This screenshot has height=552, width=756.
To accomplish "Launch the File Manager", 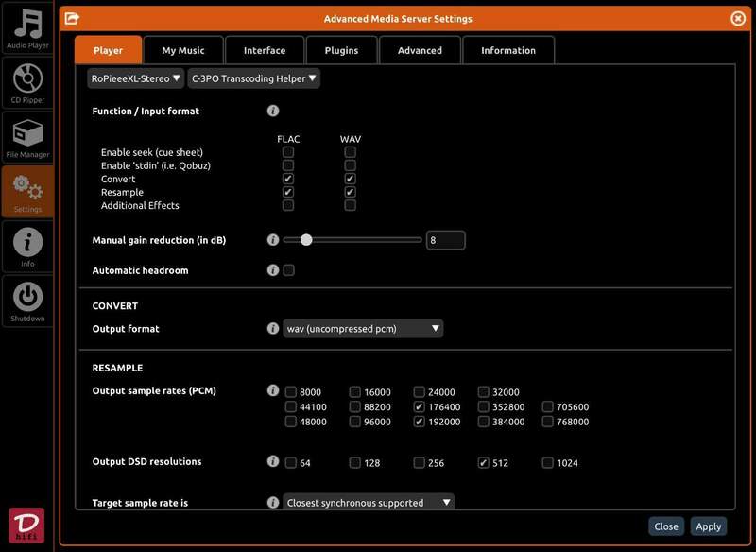I will (x=27, y=137).
